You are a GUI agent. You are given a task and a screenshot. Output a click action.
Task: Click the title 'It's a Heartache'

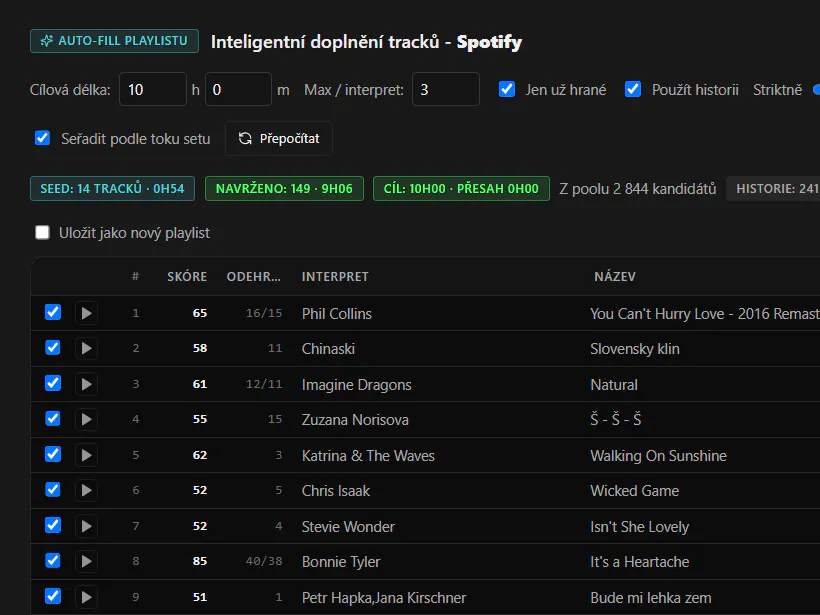[x=640, y=562]
